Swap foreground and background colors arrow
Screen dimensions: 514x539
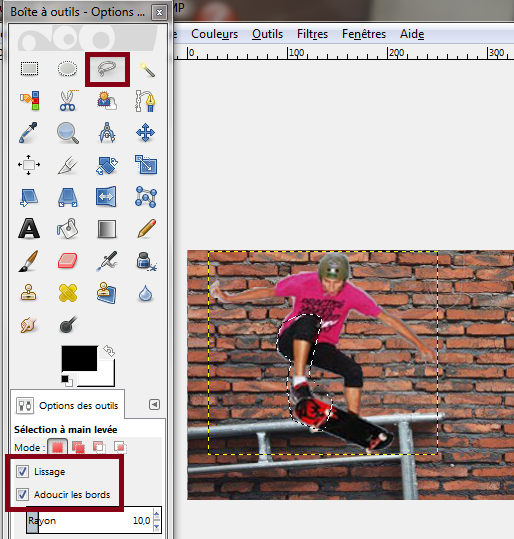tap(109, 351)
